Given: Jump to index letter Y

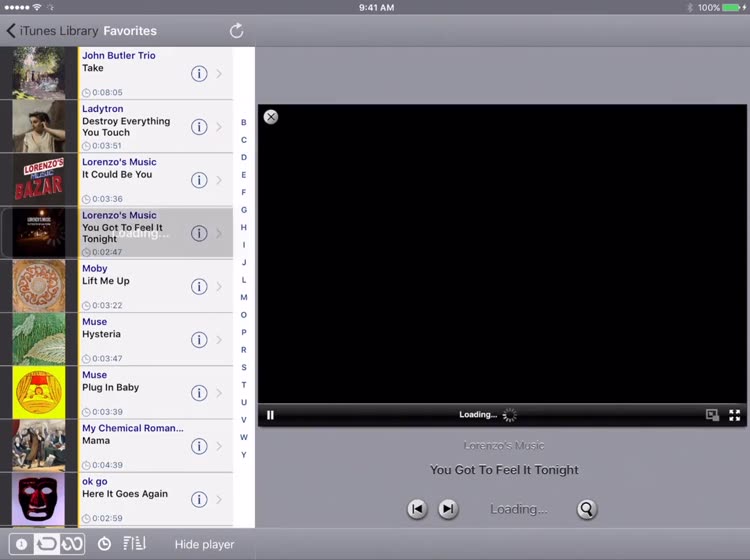Looking at the screenshot, I should coord(244,455).
